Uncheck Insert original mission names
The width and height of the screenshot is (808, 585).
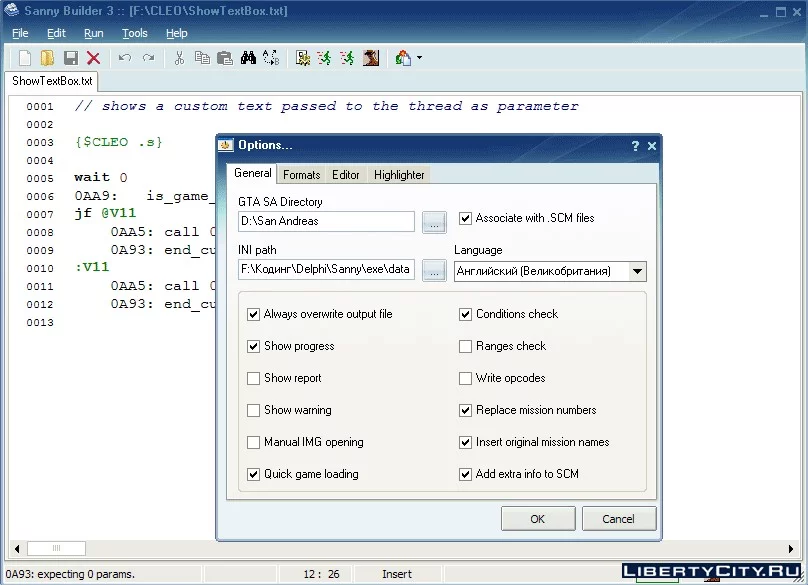point(465,442)
